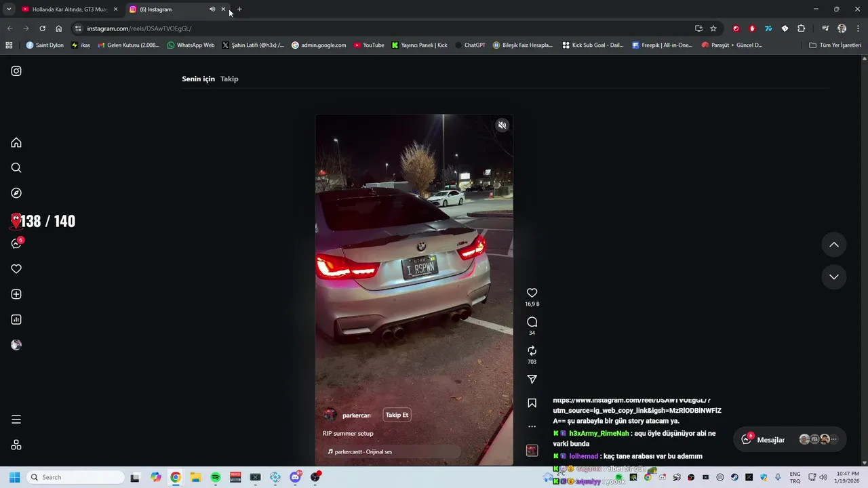Open admin.google.com bookmark

pos(319,45)
